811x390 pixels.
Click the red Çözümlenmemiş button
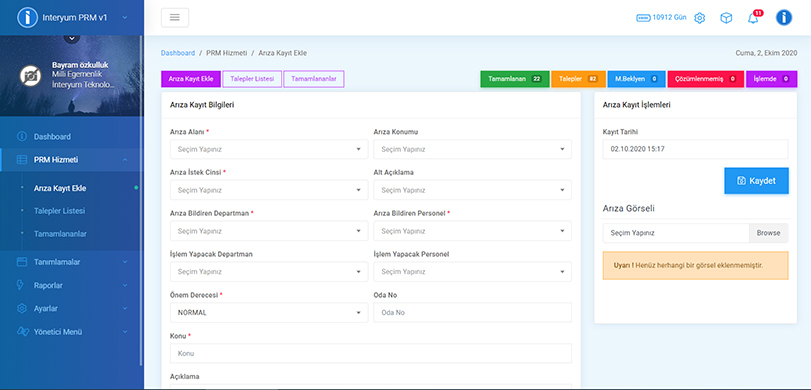[705, 79]
